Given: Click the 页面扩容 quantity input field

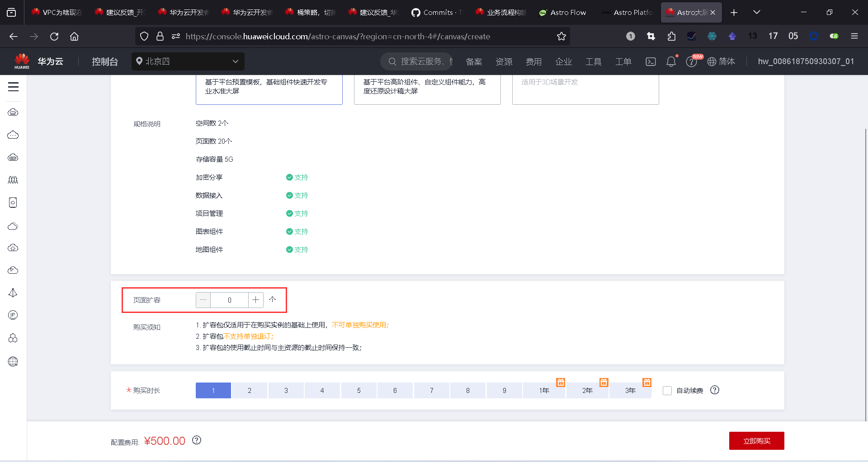Looking at the screenshot, I should click(230, 300).
